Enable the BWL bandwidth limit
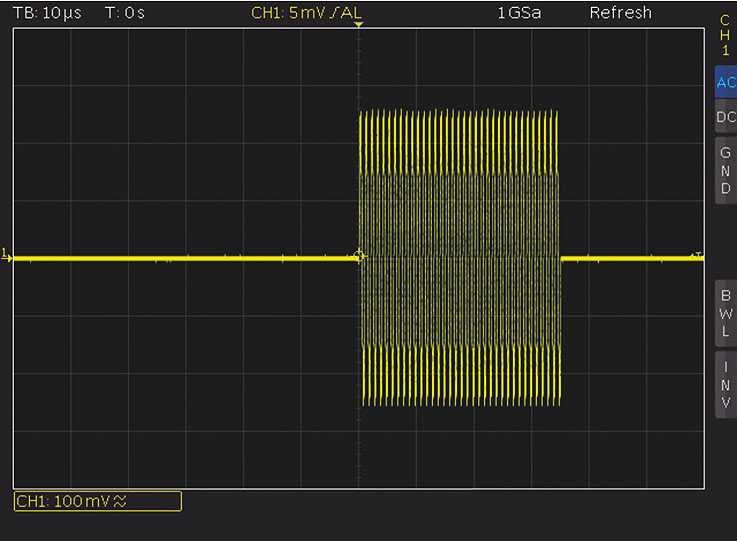This screenshot has width=737, height=541. (725, 313)
